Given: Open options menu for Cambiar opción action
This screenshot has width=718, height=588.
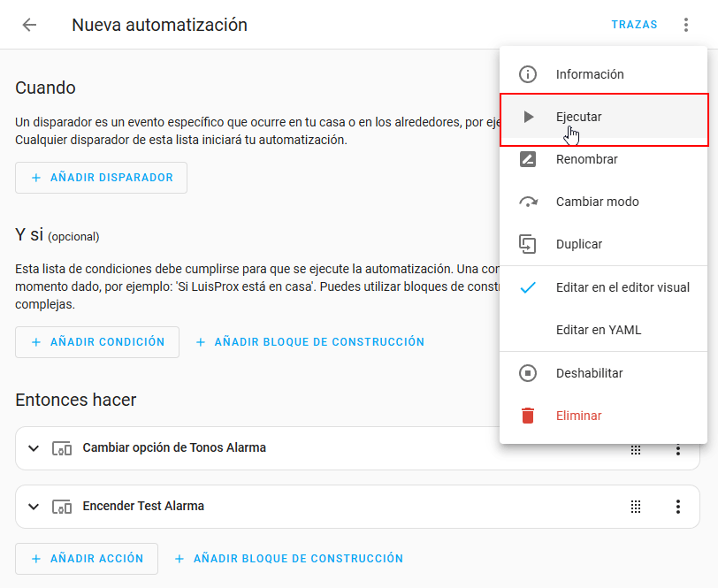Looking at the screenshot, I should click(x=678, y=449).
